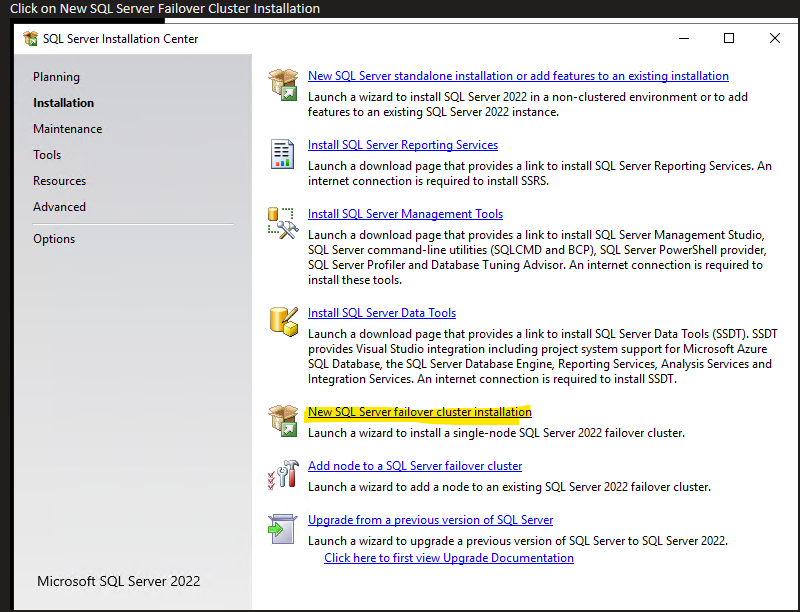This screenshot has height=612, width=800.
Task: Switch to the Resources section
Action: click(x=60, y=181)
